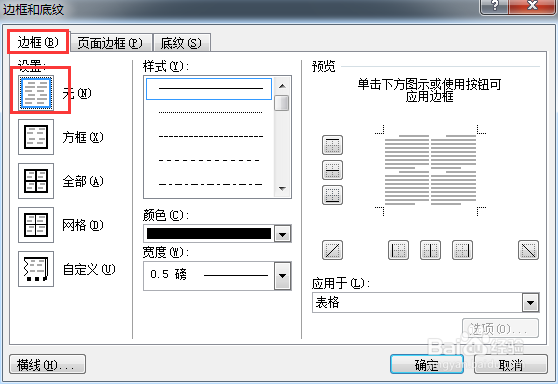This screenshot has width=558, height=384.
Task: Click the black color swatch field
Action: [x=209, y=233]
